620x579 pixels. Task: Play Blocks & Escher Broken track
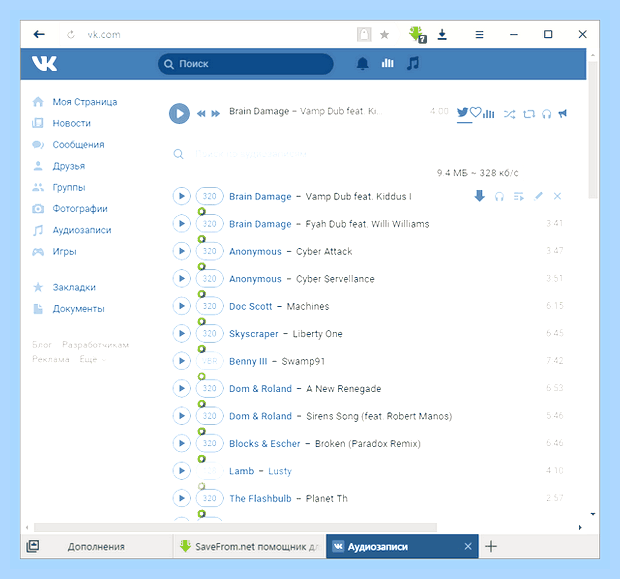point(181,443)
